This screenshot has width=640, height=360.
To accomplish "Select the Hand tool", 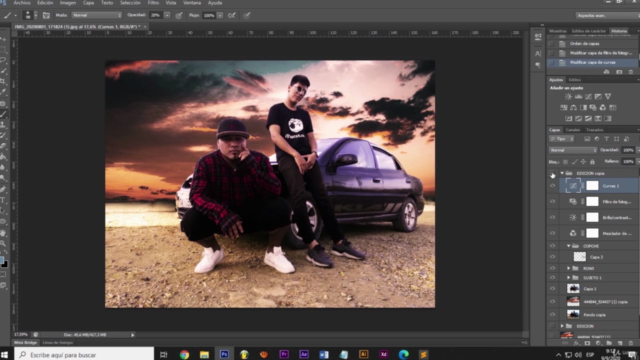I will coord(4,233).
